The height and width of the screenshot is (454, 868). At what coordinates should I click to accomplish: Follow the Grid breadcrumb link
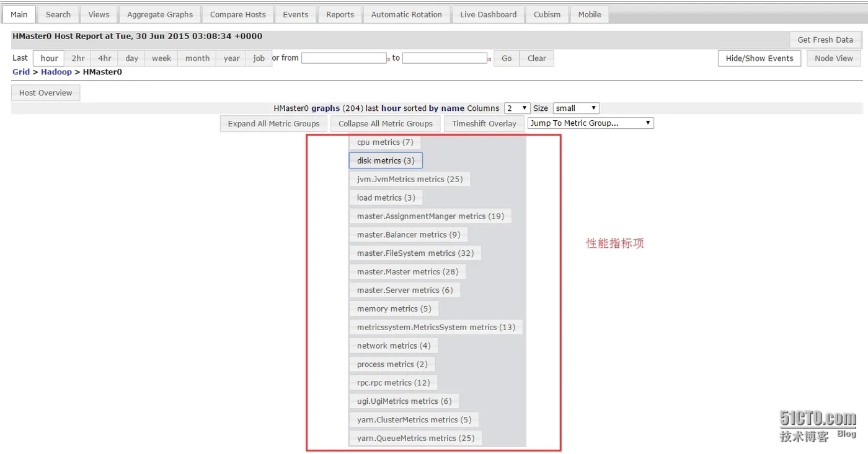(x=21, y=72)
